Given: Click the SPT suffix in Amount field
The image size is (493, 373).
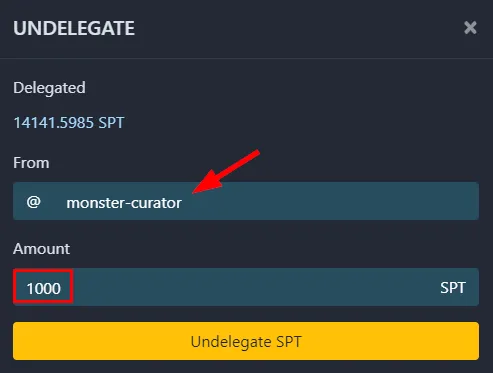Looking at the screenshot, I should pyautogui.click(x=453, y=288).
